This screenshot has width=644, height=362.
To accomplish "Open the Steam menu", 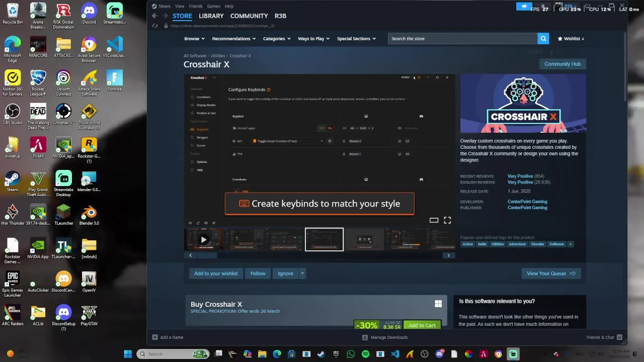I will 162,6.
